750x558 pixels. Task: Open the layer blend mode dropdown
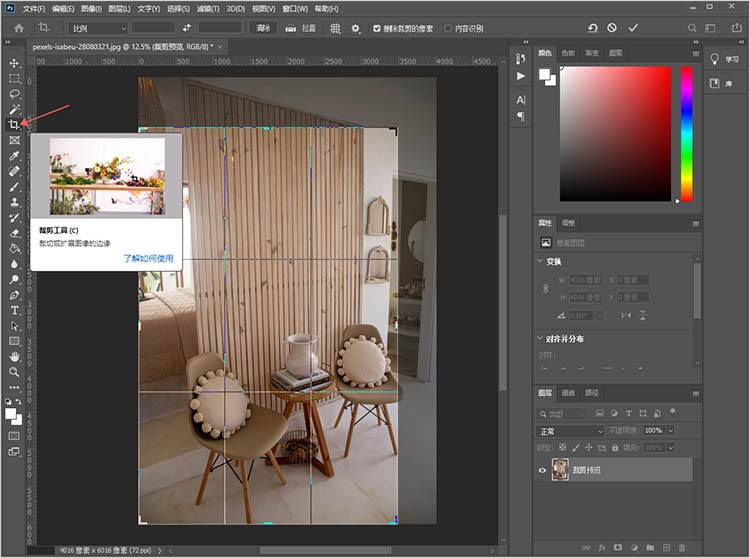tap(570, 431)
